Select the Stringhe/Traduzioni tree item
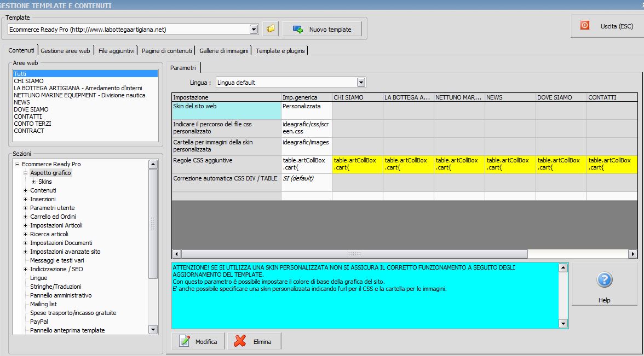This screenshot has width=644, height=356. tap(56, 287)
